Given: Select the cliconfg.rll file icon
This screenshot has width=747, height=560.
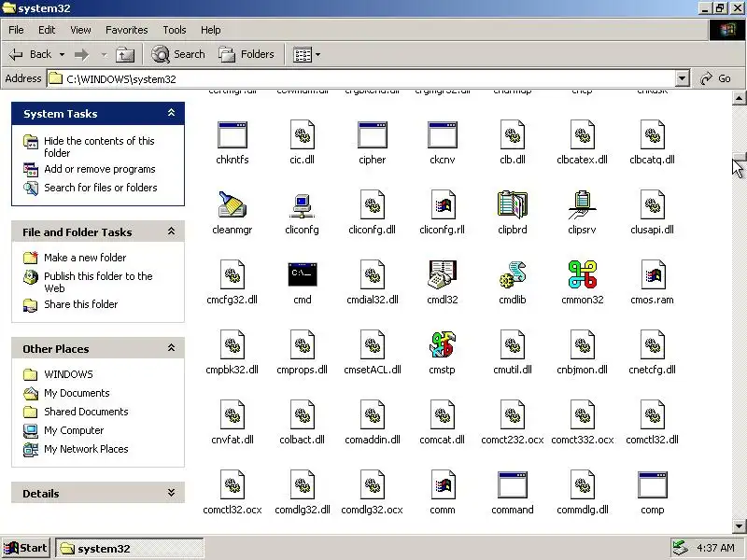Looking at the screenshot, I should (443, 204).
